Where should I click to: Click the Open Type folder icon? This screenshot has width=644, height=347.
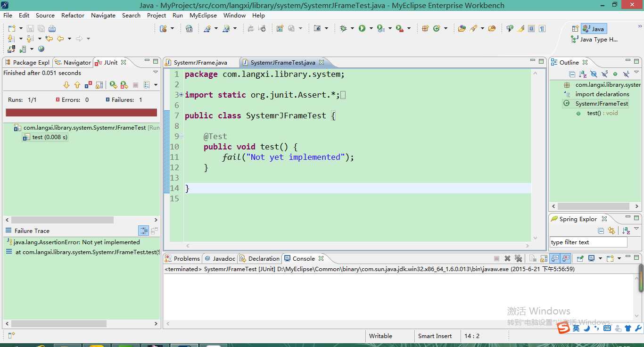(x=462, y=28)
